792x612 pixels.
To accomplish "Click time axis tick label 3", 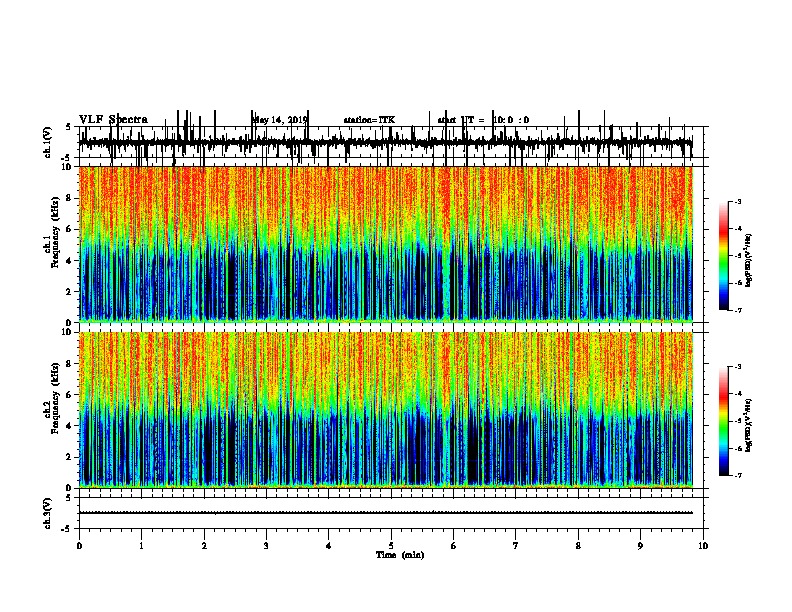I will point(266,546).
